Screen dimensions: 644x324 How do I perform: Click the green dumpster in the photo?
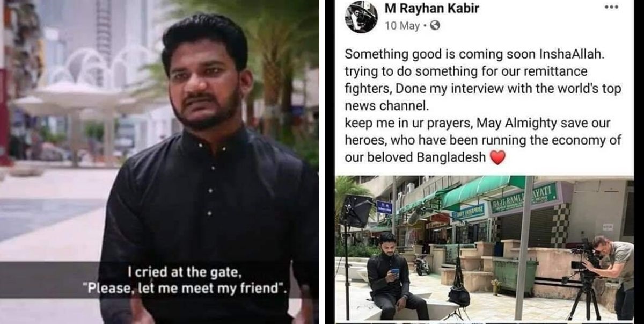click(515, 275)
